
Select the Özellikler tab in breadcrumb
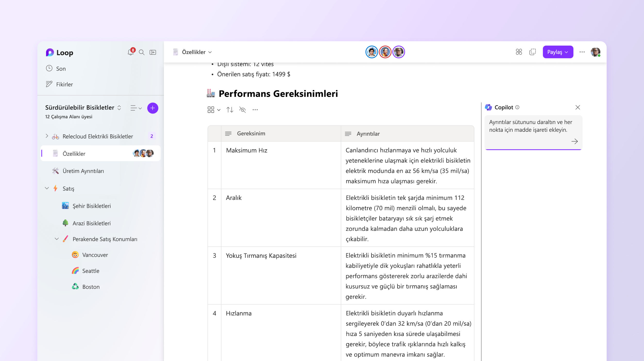[195, 52]
